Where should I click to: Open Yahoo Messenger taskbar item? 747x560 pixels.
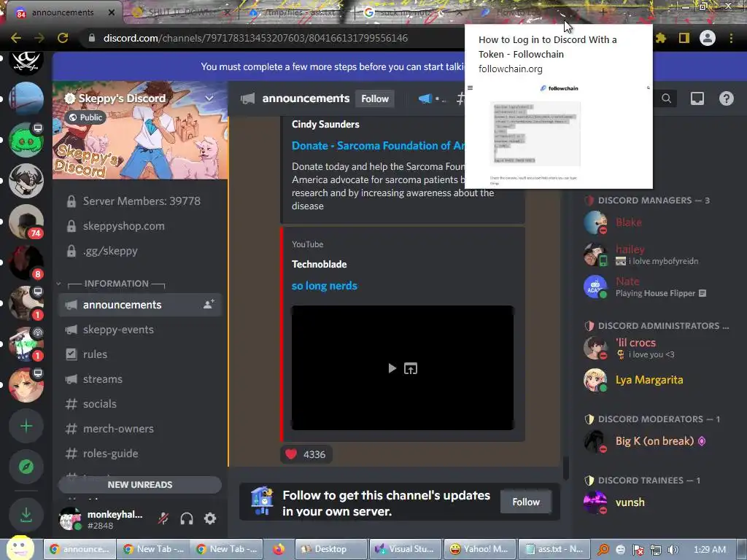(480, 549)
